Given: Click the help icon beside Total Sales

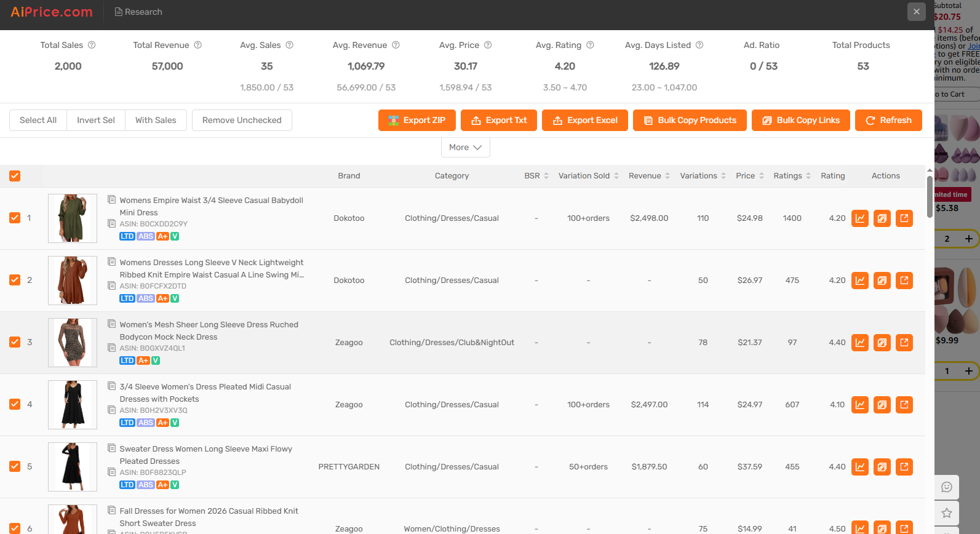Looking at the screenshot, I should click(x=92, y=45).
